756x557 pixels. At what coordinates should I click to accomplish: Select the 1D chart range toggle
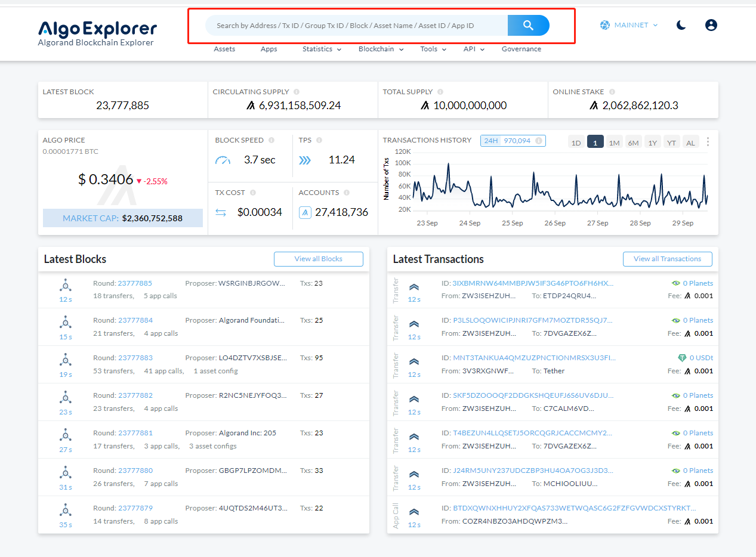[x=576, y=143]
